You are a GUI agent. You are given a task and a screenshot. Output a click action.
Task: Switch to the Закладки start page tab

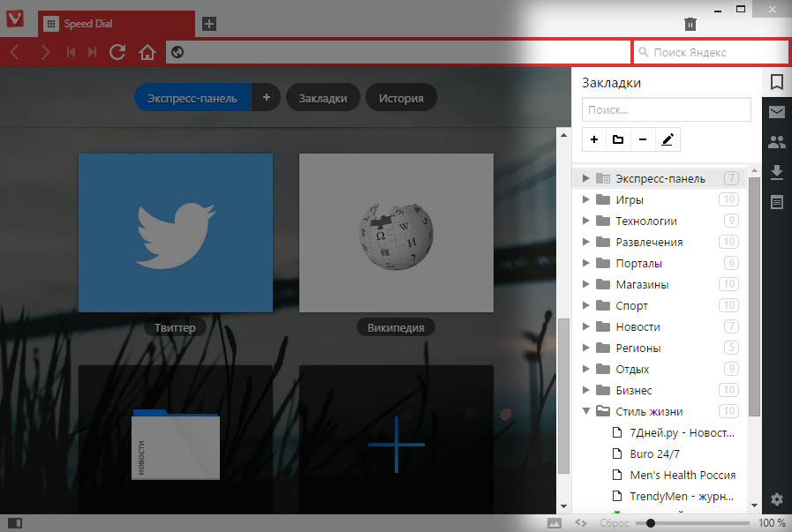point(323,98)
